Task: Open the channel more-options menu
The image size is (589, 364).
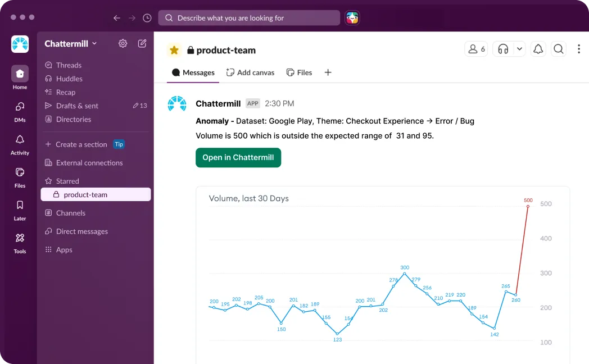Action: point(579,49)
